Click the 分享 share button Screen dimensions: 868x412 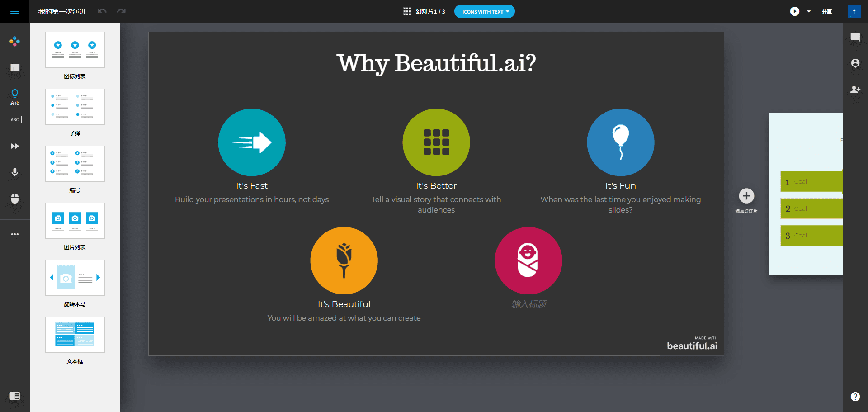point(827,12)
